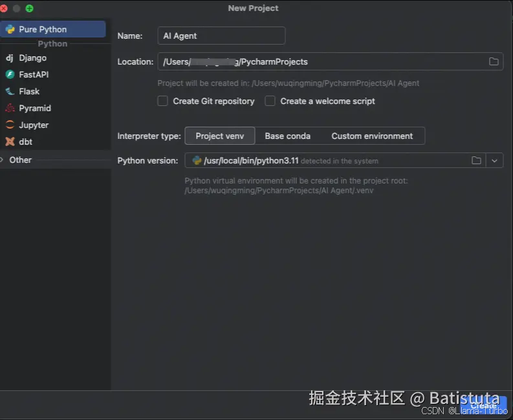
Task: Browse for project location folder
Action: coord(494,61)
